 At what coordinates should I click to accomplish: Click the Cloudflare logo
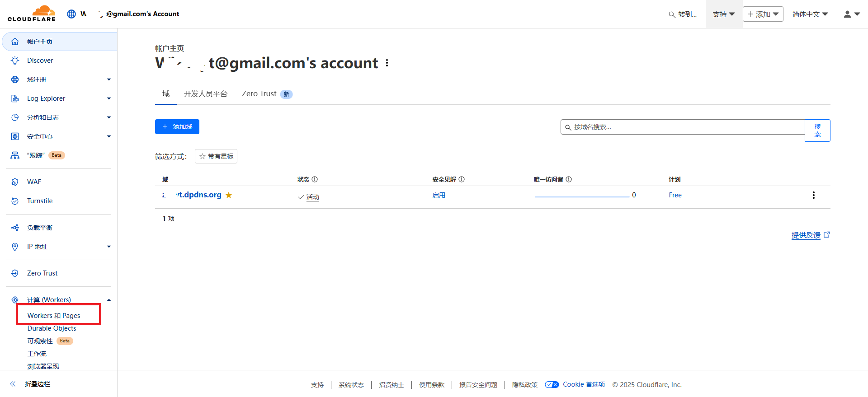(x=32, y=14)
